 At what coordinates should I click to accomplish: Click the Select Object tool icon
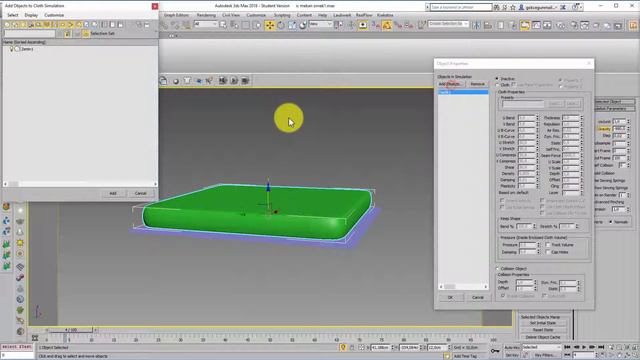[x=223, y=25]
